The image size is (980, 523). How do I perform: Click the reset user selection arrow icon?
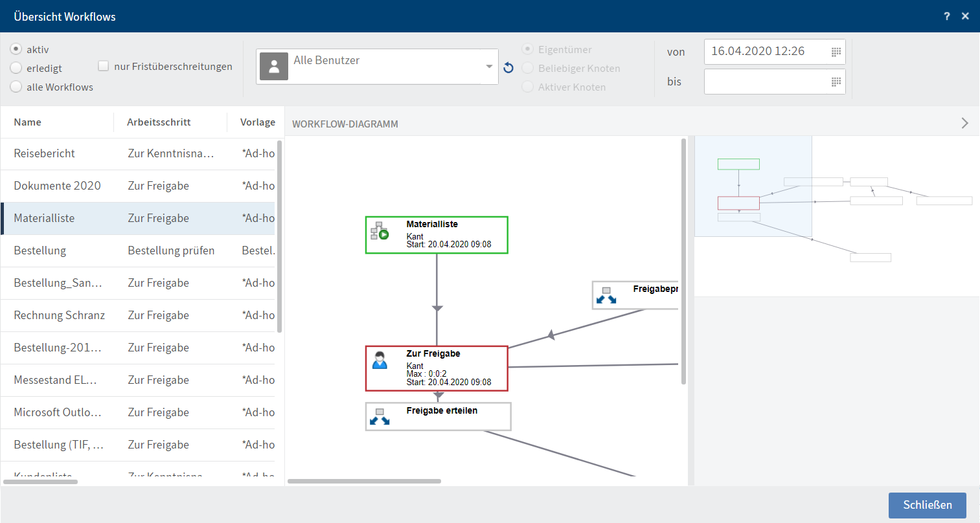508,67
